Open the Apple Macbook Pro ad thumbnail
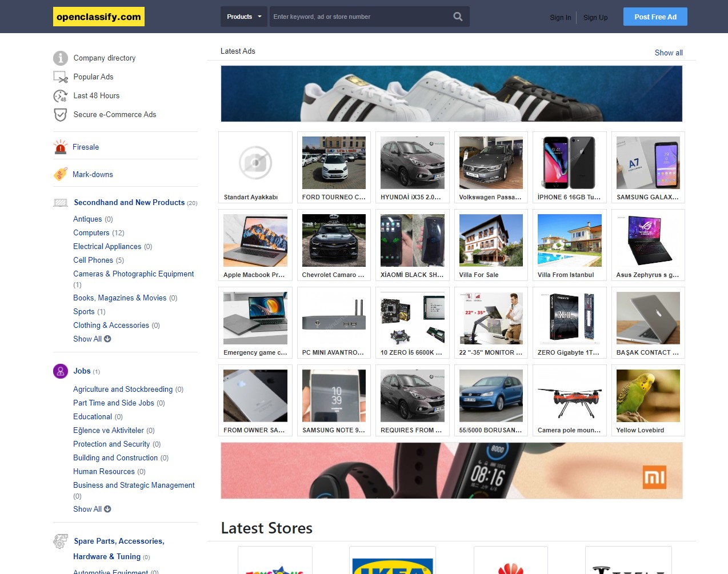Image resolution: width=728 pixels, height=574 pixels. pos(255,240)
